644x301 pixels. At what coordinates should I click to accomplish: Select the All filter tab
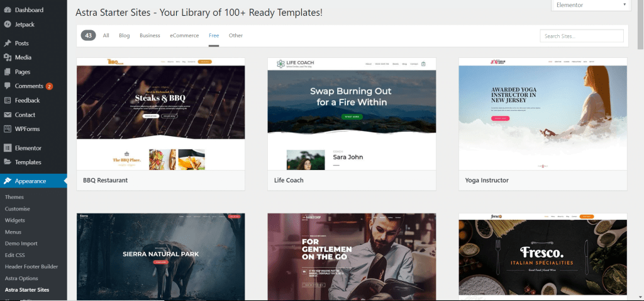click(x=106, y=36)
